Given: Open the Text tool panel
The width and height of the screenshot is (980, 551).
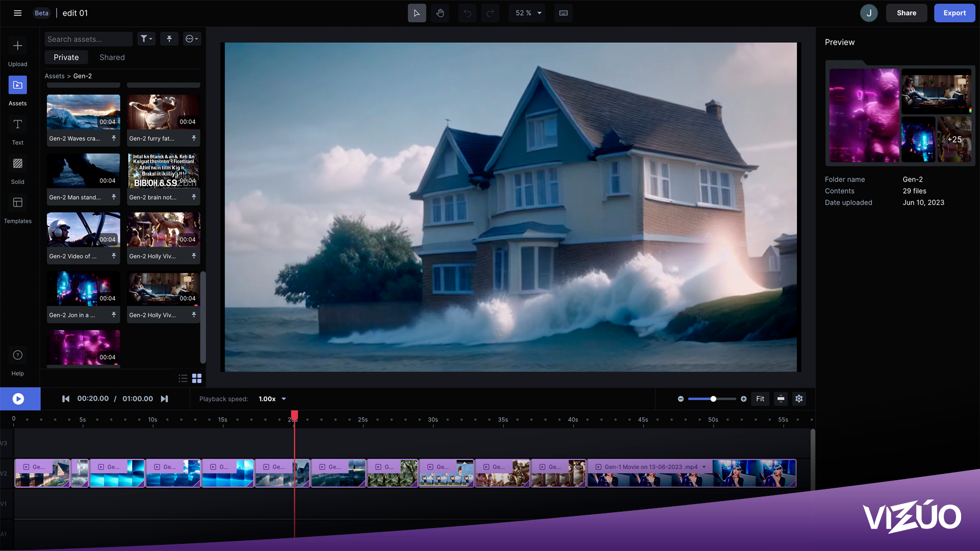Looking at the screenshot, I should [x=17, y=124].
